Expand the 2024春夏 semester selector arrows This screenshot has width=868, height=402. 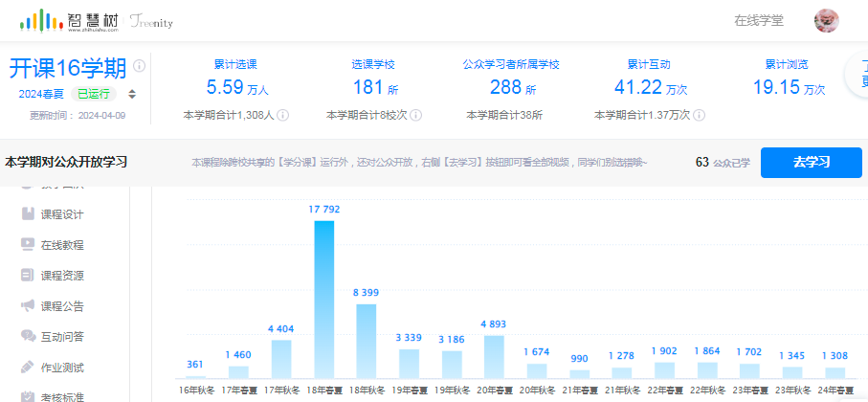tap(132, 94)
